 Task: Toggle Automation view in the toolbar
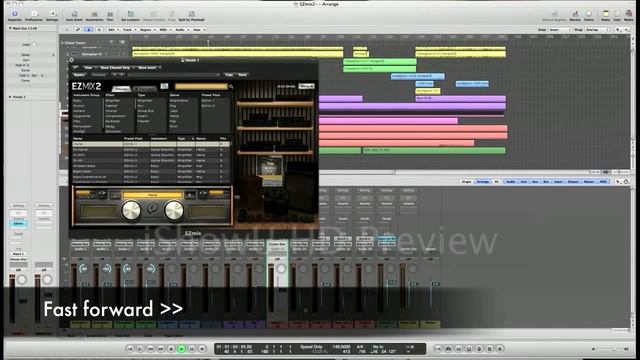tap(94, 16)
